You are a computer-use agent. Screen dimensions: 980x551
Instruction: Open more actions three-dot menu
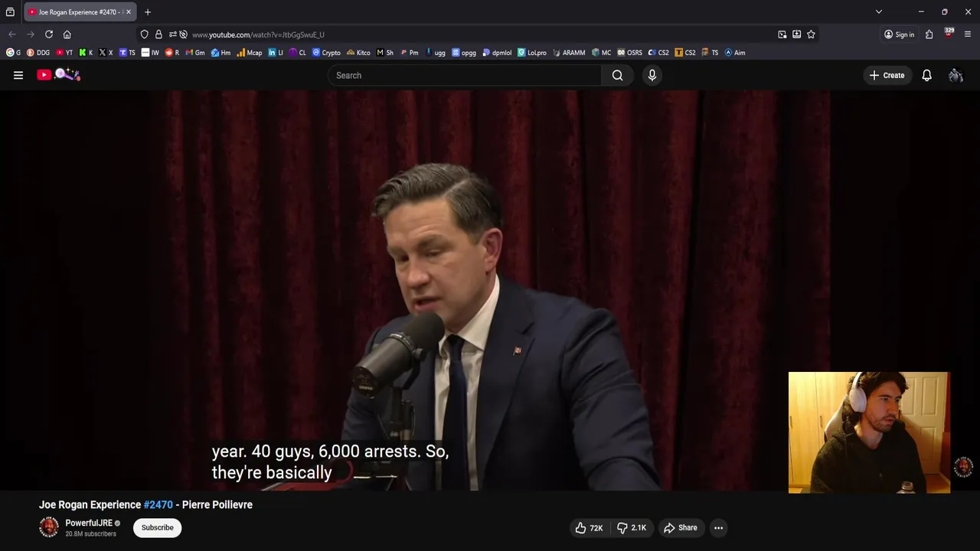718,528
